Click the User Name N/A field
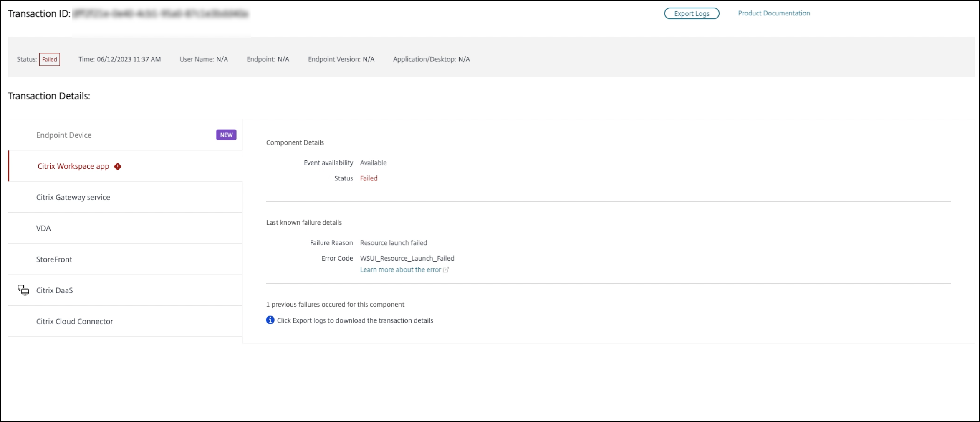Image resolution: width=980 pixels, height=422 pixels. (204, 59)
